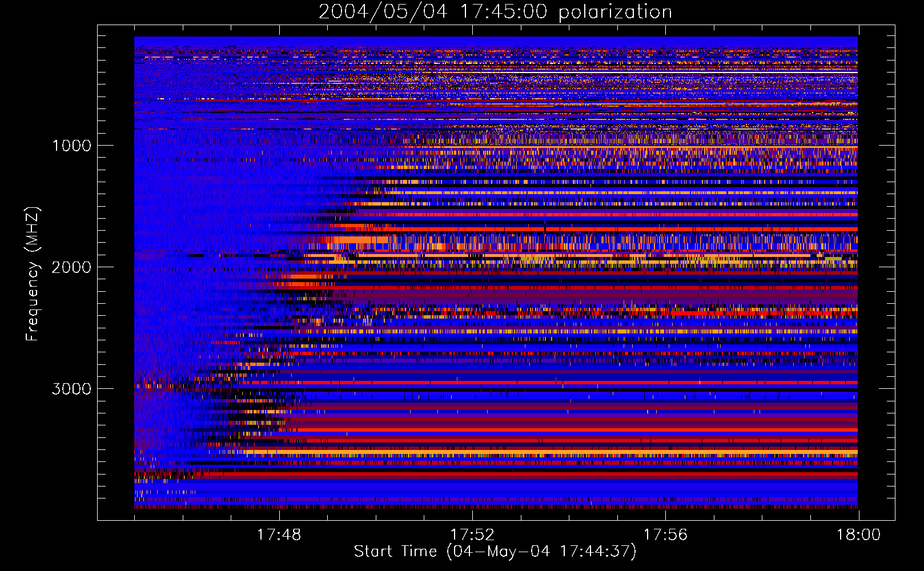Screen dimensions: 924x571
Task: Click the 'Frequency (MHZ)' axis label
Action: point(33,274)
